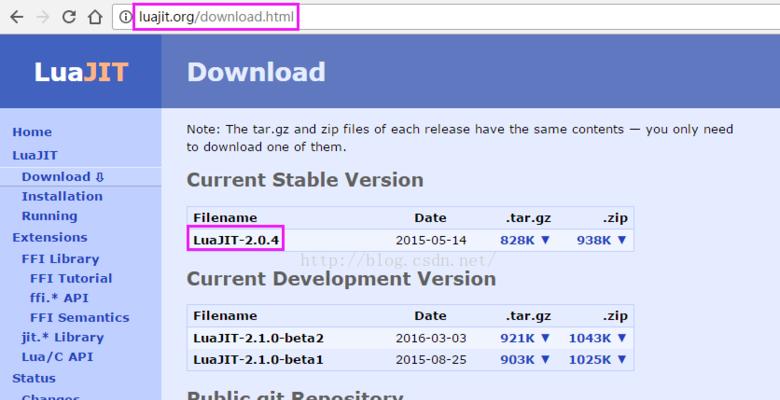Download LuaJIT-2.0.4 tar.gz (828K)
The image size is (780, 400).
click(525, 240)
